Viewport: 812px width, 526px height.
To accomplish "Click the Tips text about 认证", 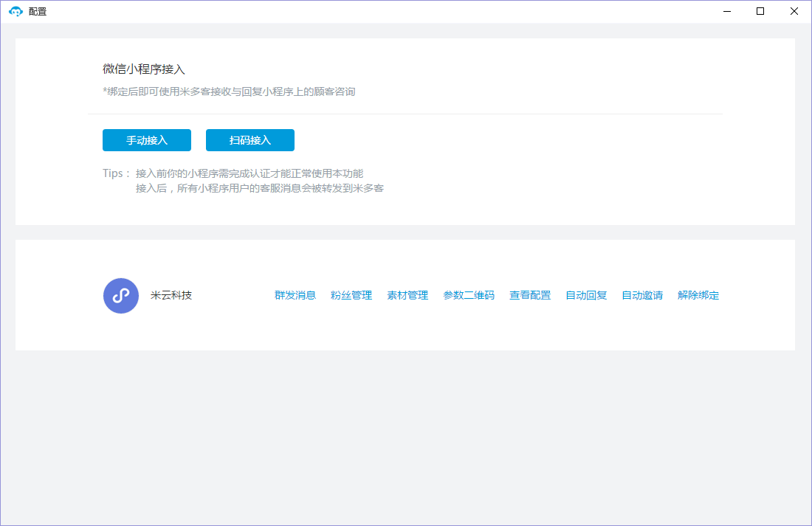I will click(x=250, y=173).
